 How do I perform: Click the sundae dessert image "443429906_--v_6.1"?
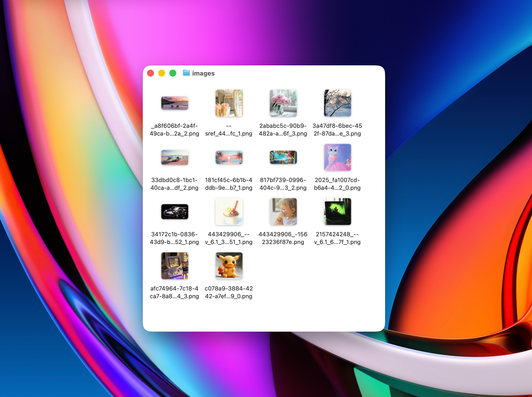229,211
